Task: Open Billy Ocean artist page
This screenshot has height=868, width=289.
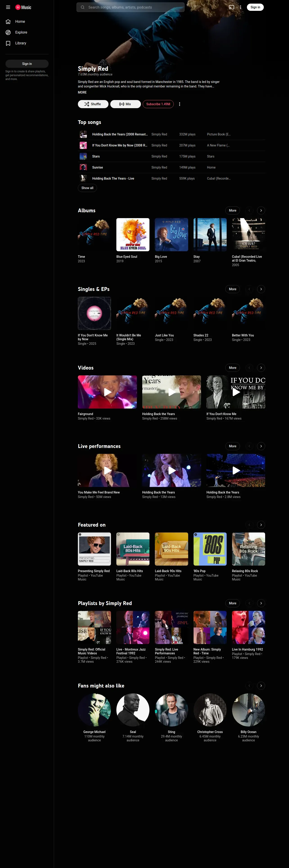Action: tap(248, 710)
